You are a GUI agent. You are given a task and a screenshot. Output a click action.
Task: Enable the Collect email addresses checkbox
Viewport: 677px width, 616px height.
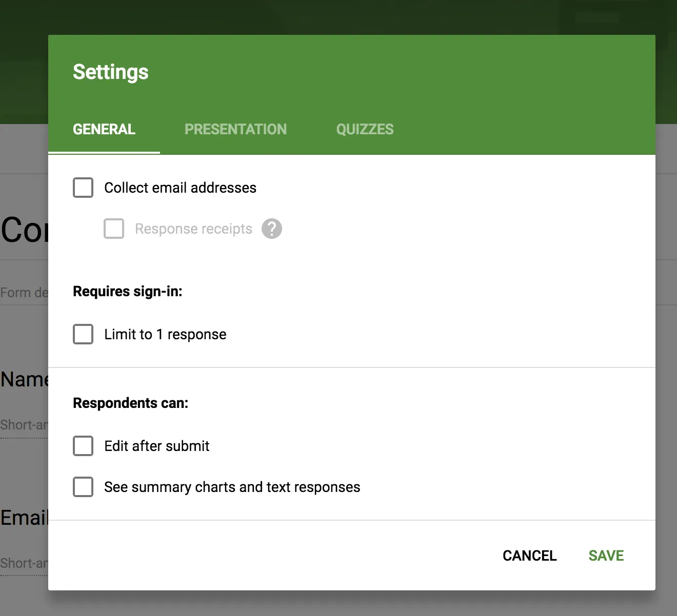(x=83, y=188)
